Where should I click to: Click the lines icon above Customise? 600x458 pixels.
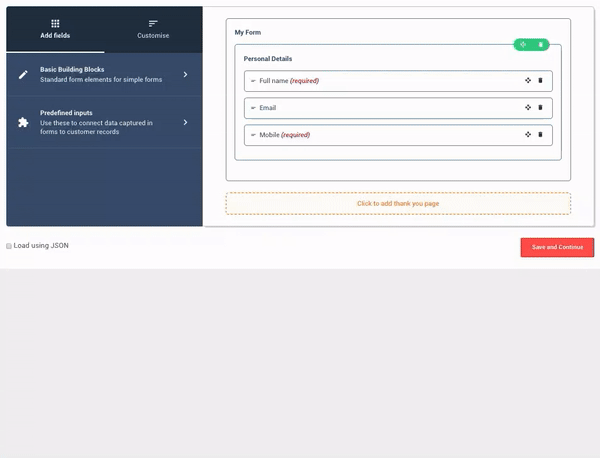point(153,23)
